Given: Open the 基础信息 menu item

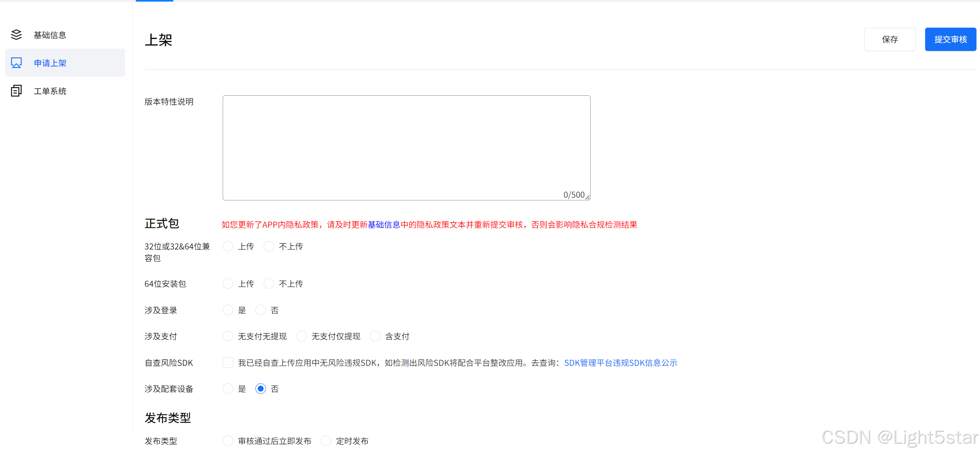Looking at the screenshot, I should 50,35.
